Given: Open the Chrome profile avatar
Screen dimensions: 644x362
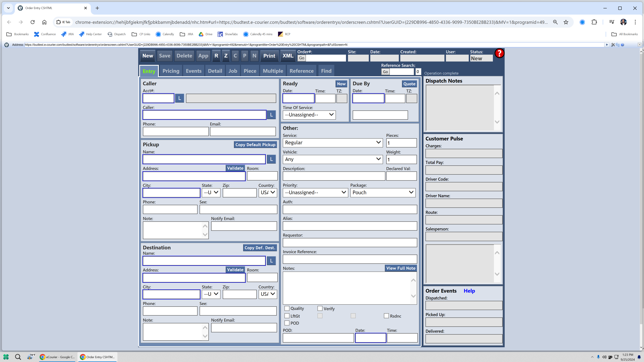Looking at the screenshot, I should click(623, 22).
